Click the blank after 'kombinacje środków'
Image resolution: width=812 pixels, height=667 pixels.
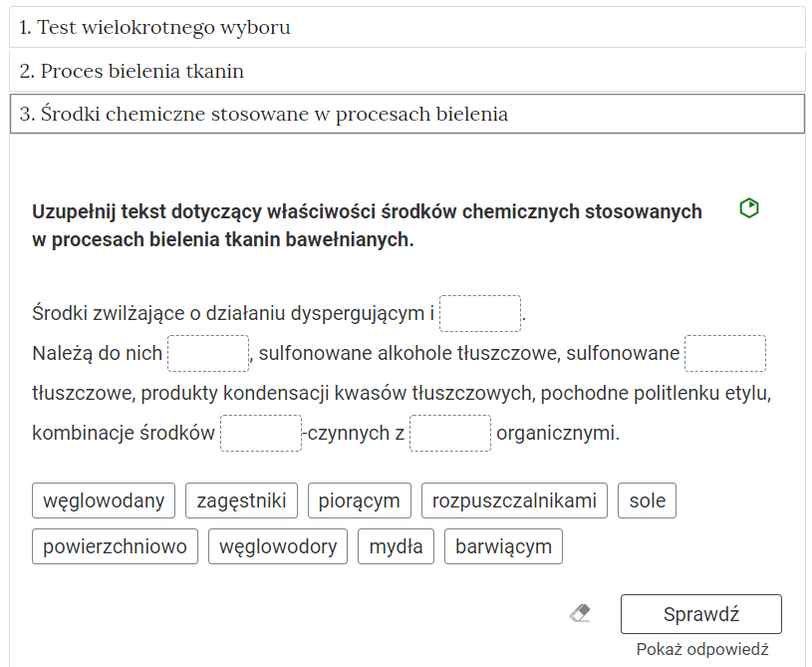tap(261, 433)
